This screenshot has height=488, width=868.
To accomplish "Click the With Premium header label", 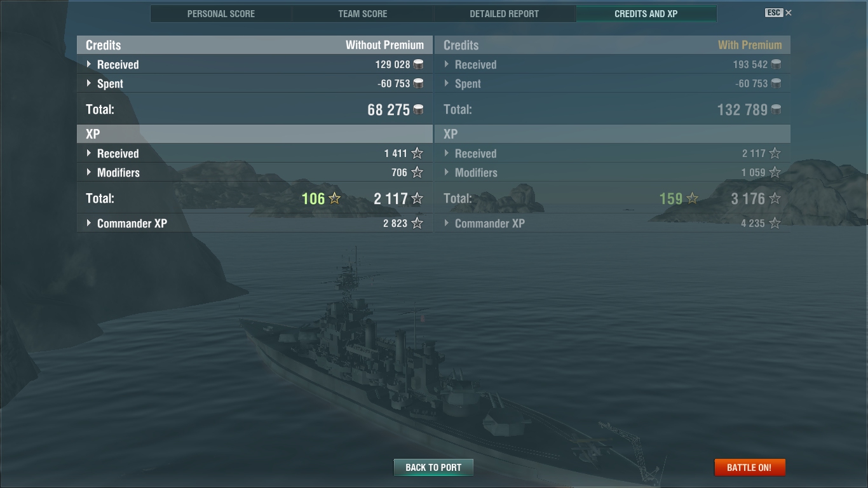I will pos(750,45).
